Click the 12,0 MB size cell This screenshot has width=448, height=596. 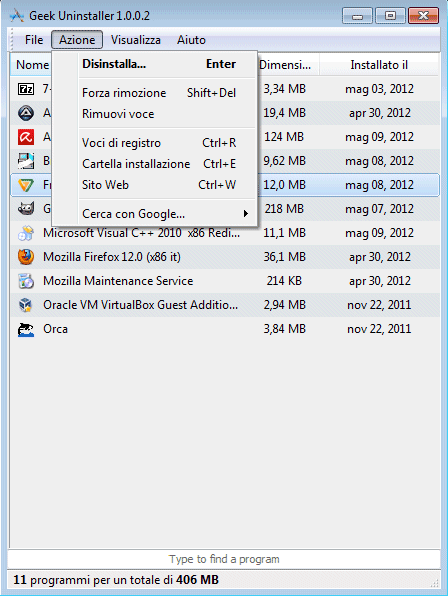(285, 185)
